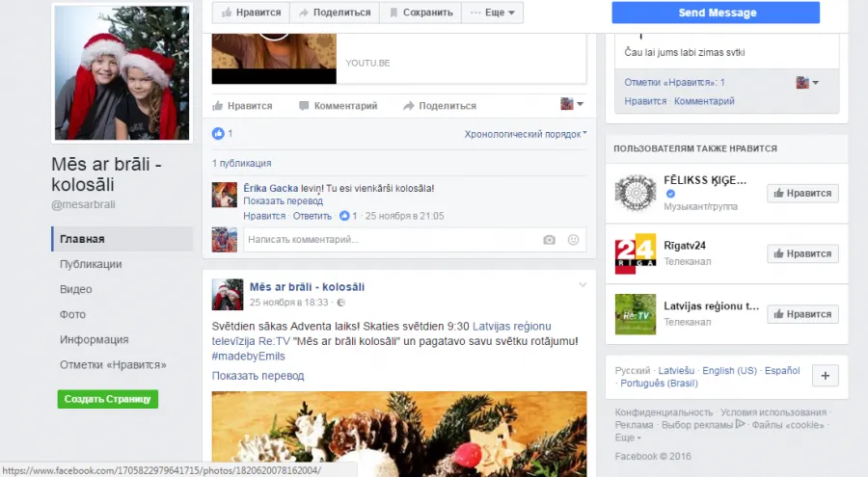Open Отметки «Нравится»: 1 in sidebar post
The width and height of the screenshot is (868, 477).
pos(674,83)
